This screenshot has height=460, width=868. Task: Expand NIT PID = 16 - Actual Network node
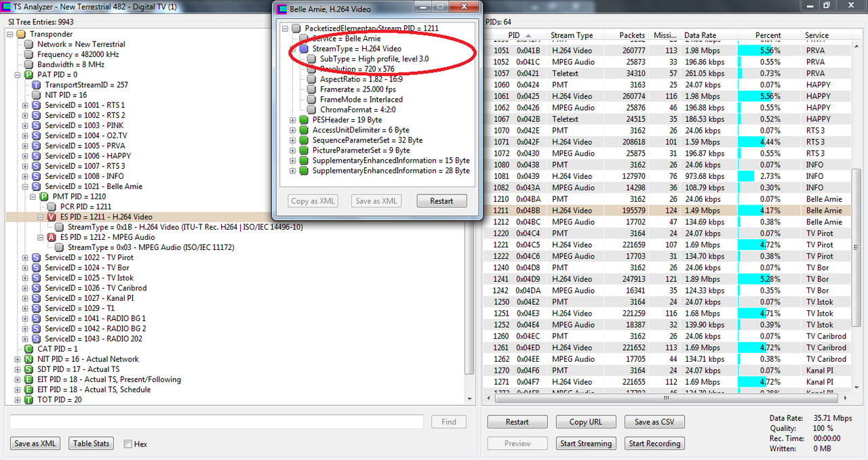18,359
